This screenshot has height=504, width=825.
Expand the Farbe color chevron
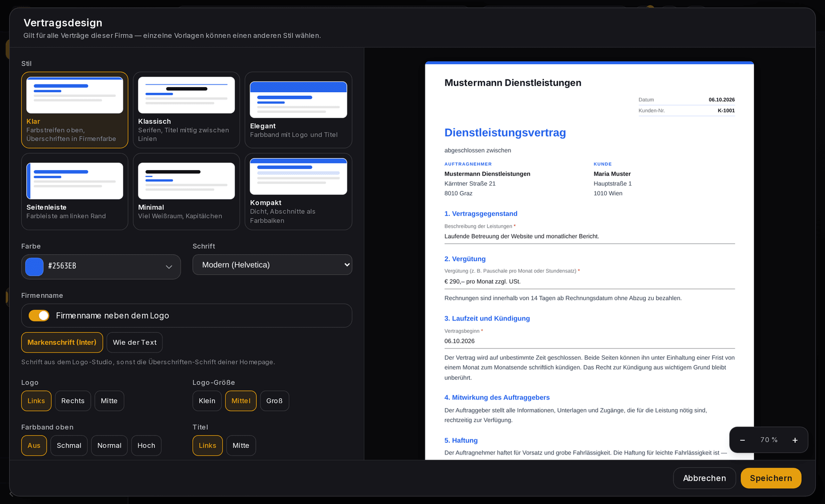click(169, 267)
